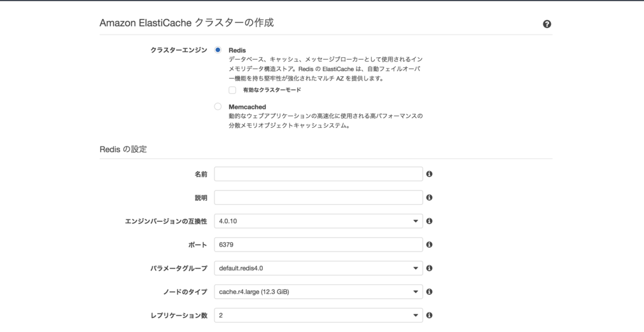Focus the 説明 input field
644x332 pixels.
tap(318, 197)
